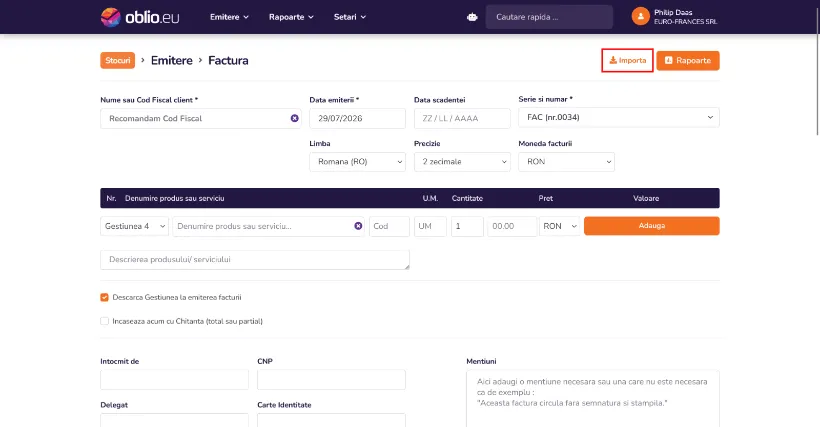This screenshot has width=820, height=427.
Task: Click the oblio.eu logo
Action: 140,17
